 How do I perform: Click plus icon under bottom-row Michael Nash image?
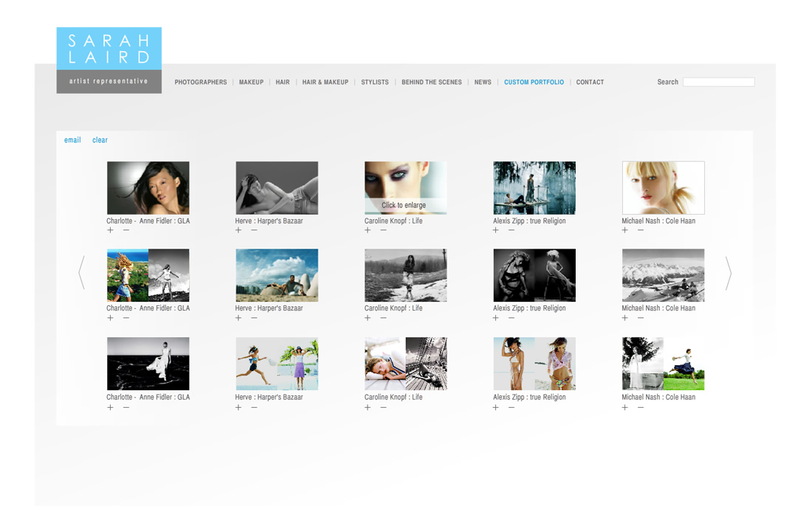pyautogui.click(x=625, y=407)
